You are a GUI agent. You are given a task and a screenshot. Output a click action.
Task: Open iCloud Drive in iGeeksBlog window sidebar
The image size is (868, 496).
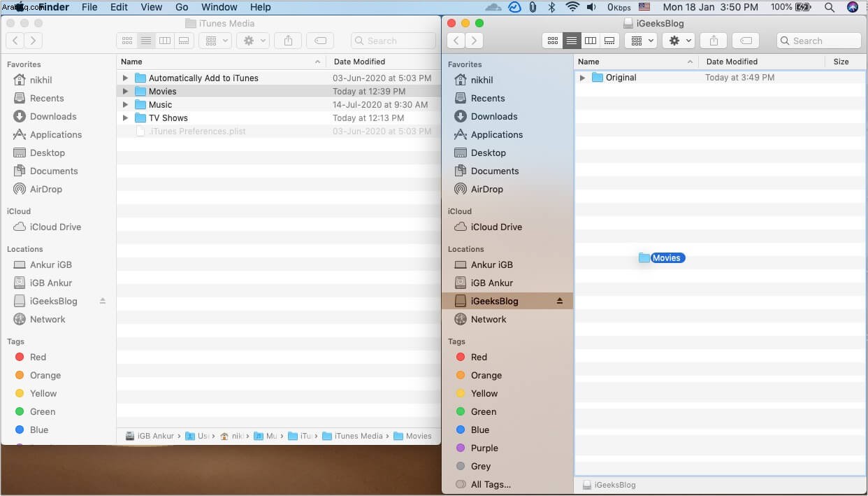click(x=496, y=227)
